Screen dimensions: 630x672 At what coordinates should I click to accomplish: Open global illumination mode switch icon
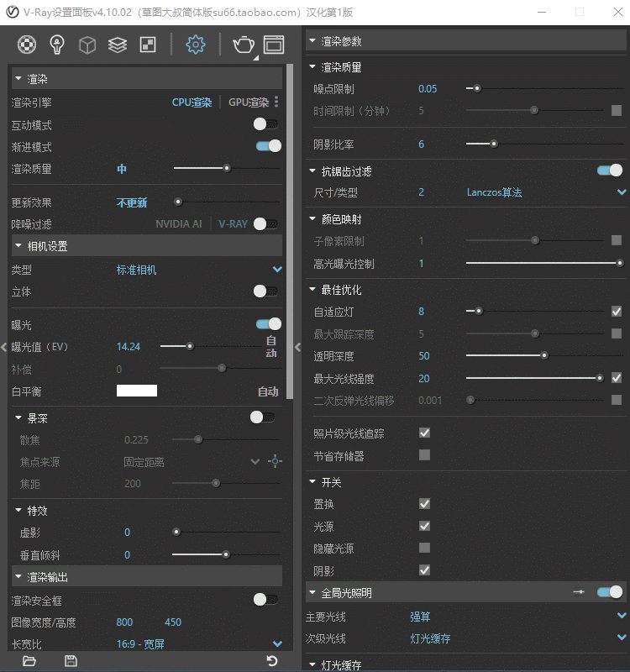point(579,592)
